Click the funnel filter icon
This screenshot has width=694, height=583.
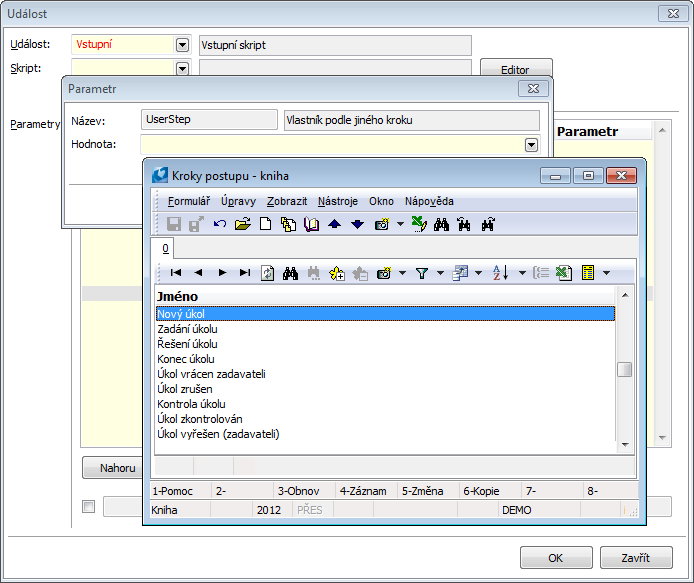(x=422, y=273)
